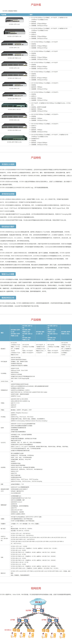Screen dimensions: 72x644
Task: Select the 轻松的运行维护 feature label
Action: coord(8,227)
